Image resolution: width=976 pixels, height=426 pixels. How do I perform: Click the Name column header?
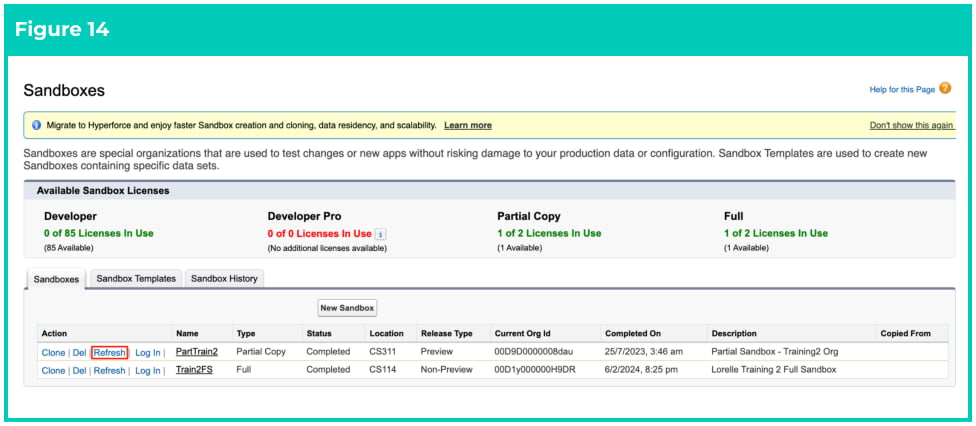tap(187, 334)
